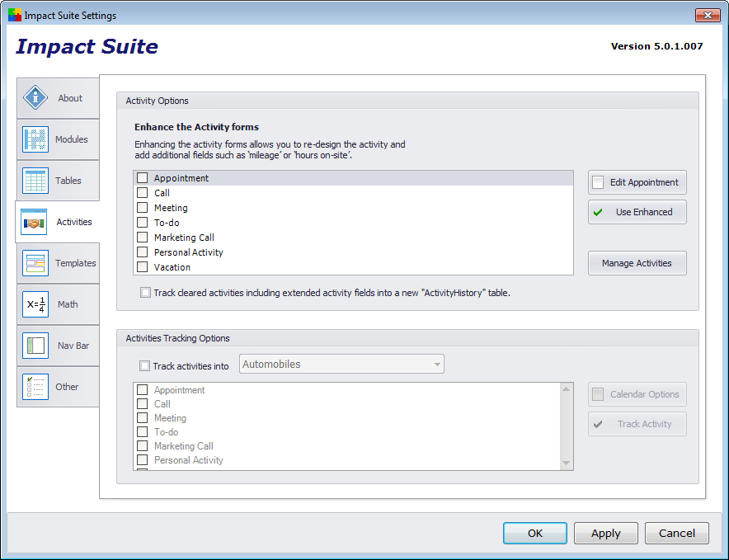729x560 pixels.
Task: Open the About section icon
Action: (x=35, y=97)
